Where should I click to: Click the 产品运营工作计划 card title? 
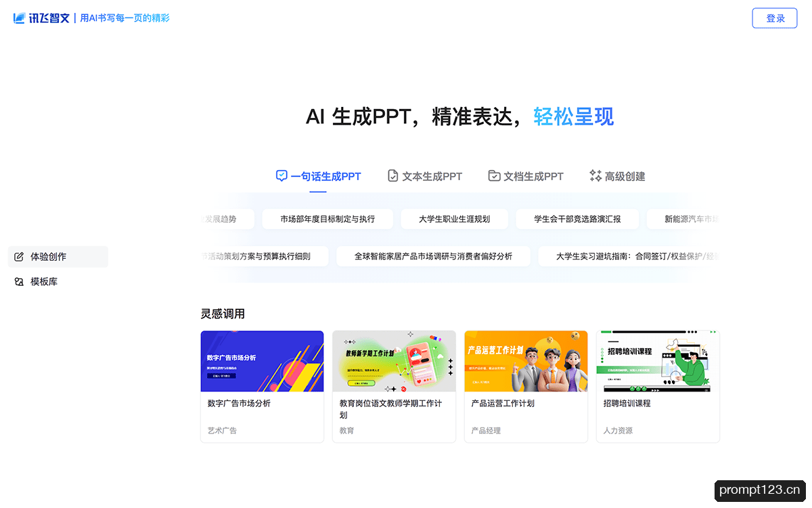pos(503,403)
